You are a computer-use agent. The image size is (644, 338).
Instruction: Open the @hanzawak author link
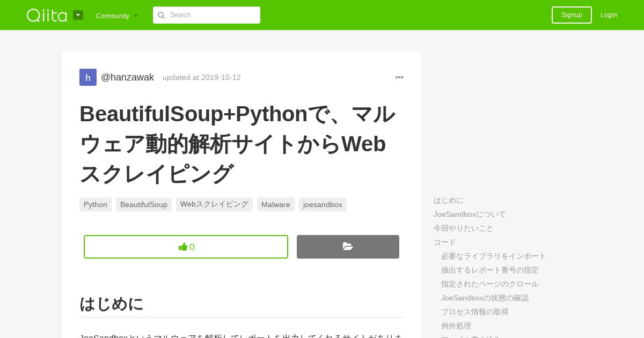tap(127, 77)
